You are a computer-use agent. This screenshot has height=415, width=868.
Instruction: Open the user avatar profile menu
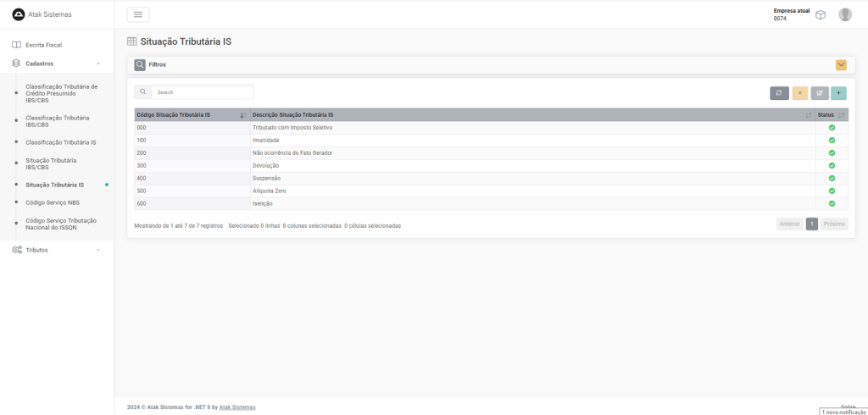845,14
